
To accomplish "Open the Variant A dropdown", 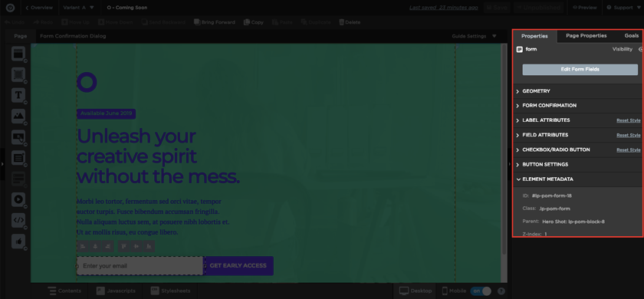I will [78, 8].
